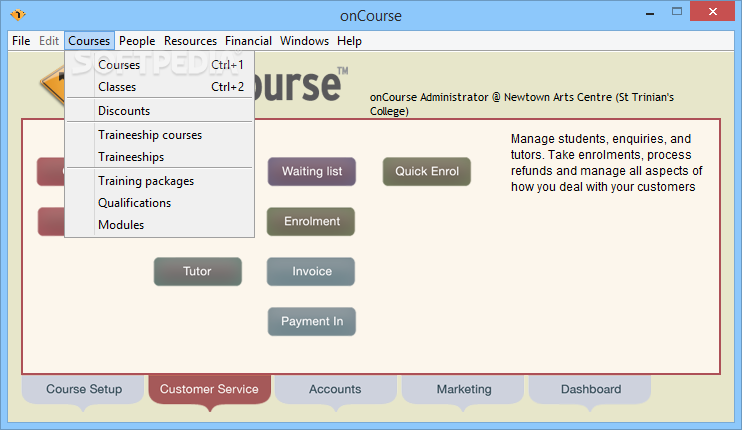Open the Help menu

[349, 41]
